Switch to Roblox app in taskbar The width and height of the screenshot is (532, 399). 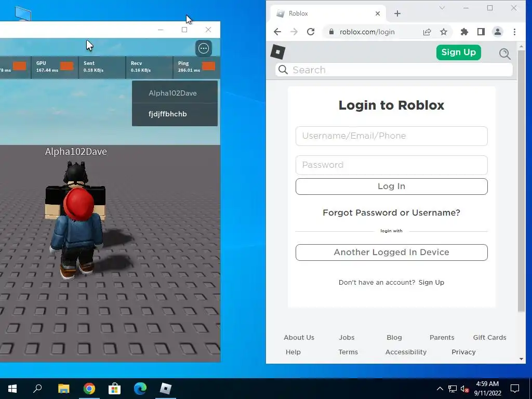tap(166, 389)
